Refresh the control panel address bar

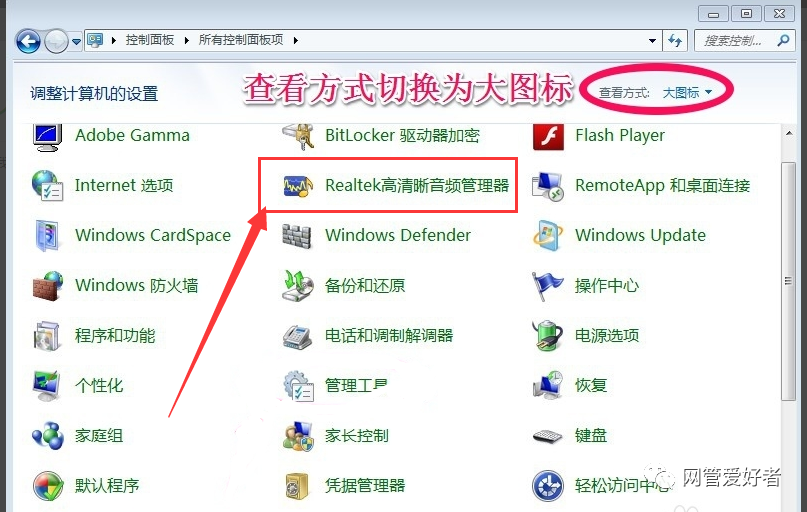tap(675, 41)
